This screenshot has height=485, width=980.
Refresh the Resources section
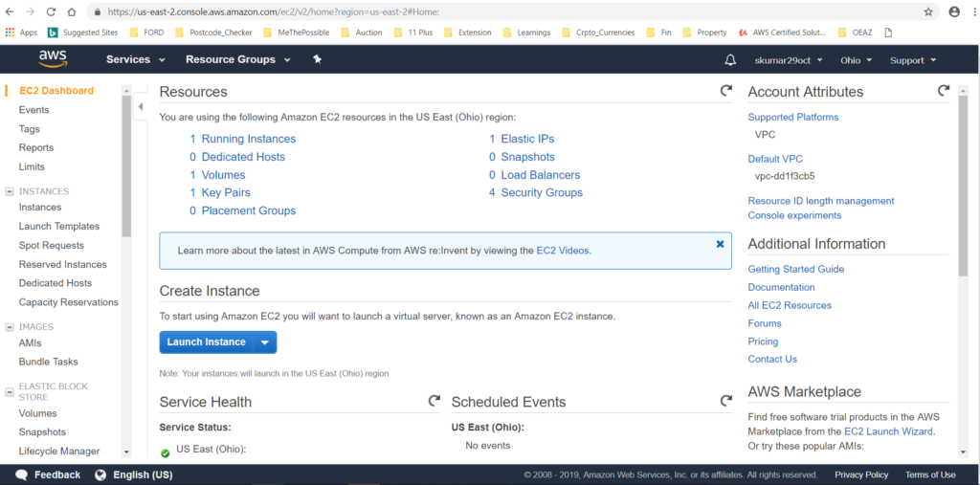click(725, 91)
